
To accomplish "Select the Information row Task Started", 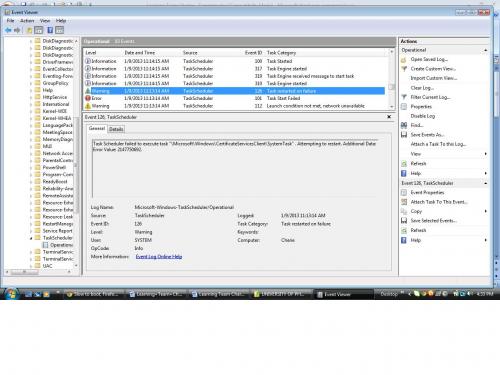I will [x=235, y=61].
